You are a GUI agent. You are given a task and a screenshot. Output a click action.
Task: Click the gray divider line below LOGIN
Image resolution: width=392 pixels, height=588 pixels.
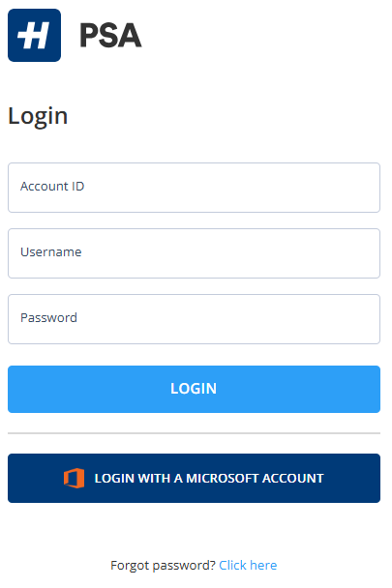tap(194, 433)
